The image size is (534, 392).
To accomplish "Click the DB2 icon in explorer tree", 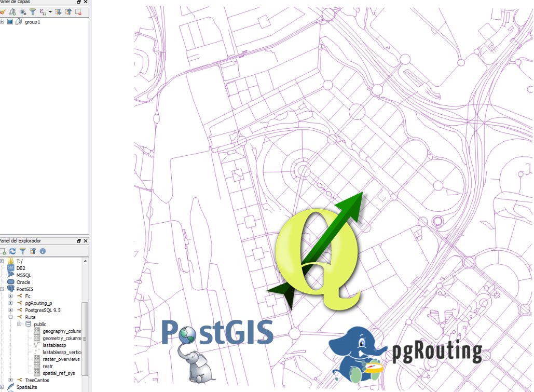I will (10, 268).
